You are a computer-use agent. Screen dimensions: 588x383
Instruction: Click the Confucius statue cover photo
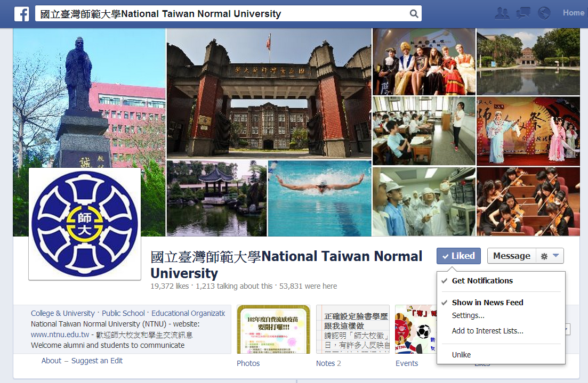[x=89, y=97]
